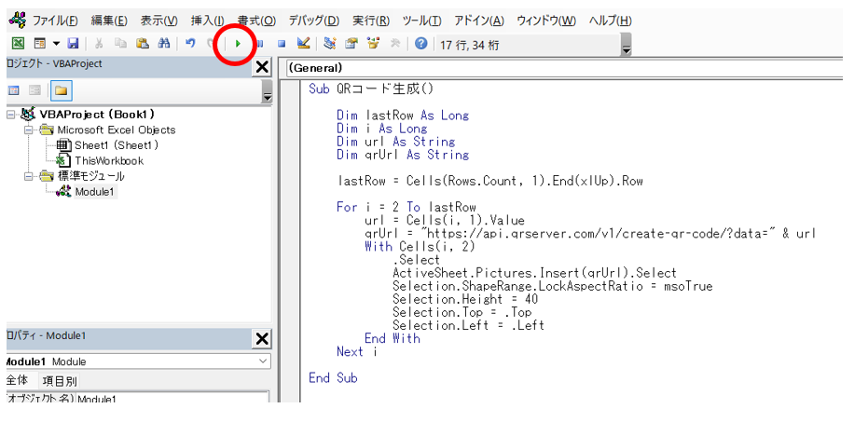
Task: Click the Reset stop square icon
Action: [x=282, y=44]
